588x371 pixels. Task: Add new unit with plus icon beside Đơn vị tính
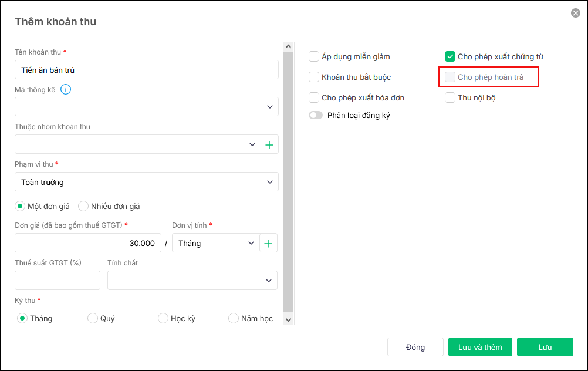[x=268, y=243]
